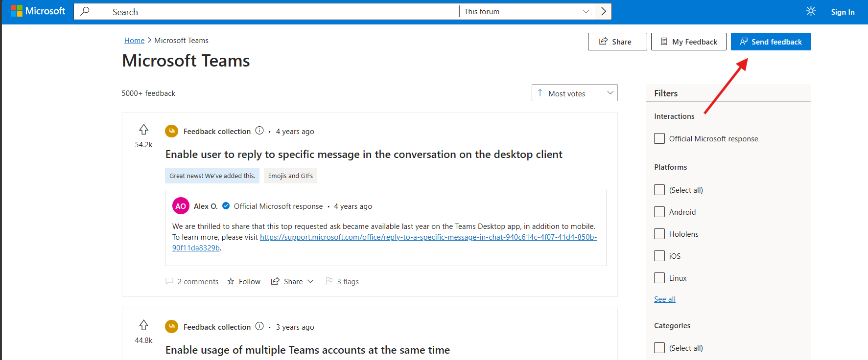Follow the reply to specific message post
Viewport: 868px width, 360px height.
tap(244, 281)
